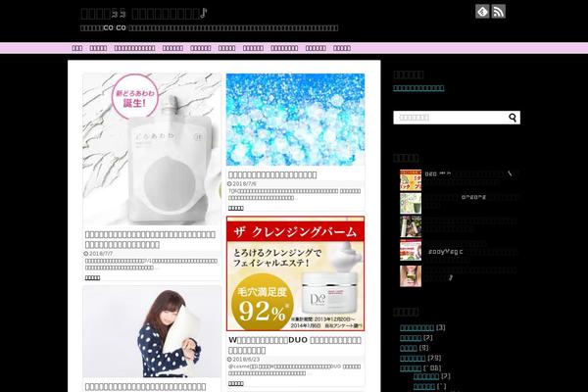Click the read-more link under the 2018/7/7 post
The height and width of the screenshot is (392, 588).
[92, 278]
